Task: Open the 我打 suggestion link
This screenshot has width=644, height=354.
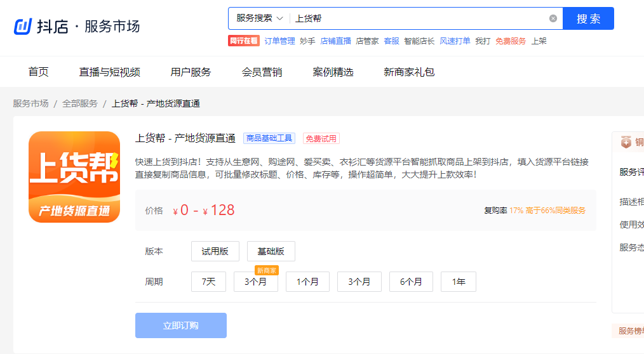Action: pyautogui.click(x=483, y=41)
